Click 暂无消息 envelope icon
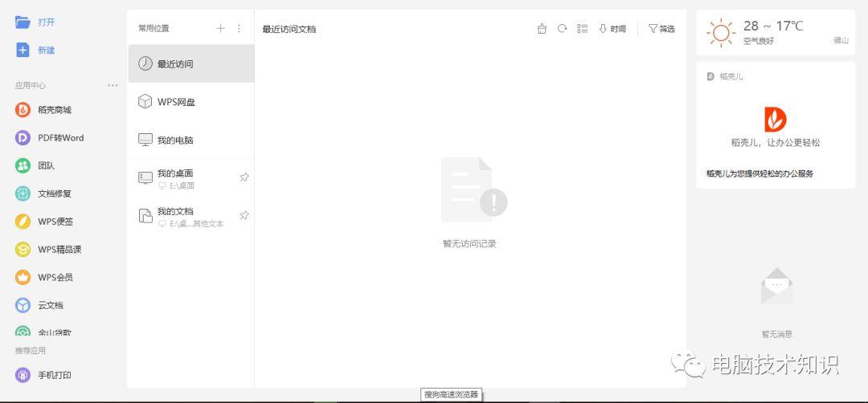Viewport: 868px width, 403px height. tap(776, 286)
